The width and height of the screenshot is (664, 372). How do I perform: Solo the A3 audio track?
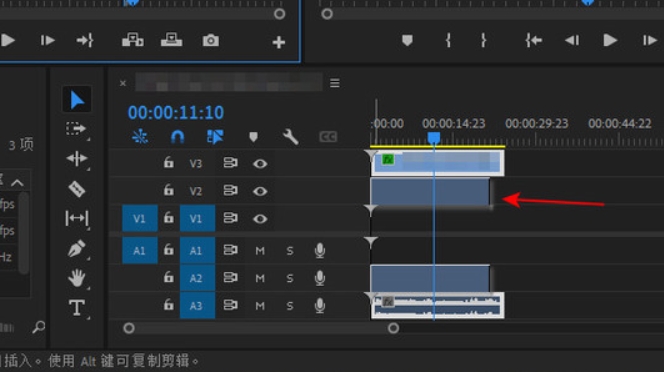coord(290,306)
